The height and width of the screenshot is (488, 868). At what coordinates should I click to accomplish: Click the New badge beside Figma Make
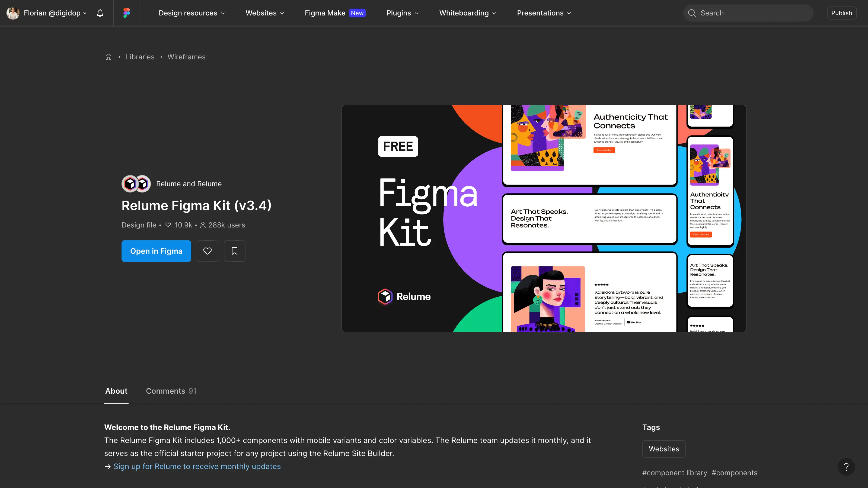(x=357, y=13)
